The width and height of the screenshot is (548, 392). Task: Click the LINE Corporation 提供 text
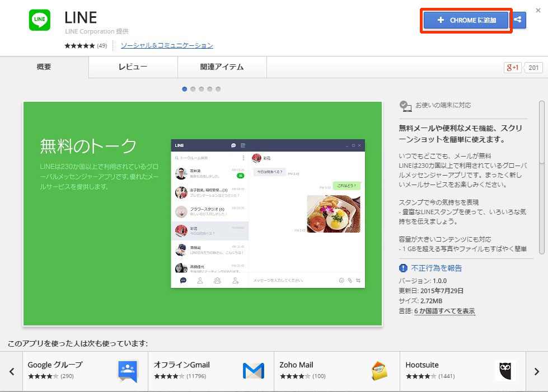coord(97,31)
